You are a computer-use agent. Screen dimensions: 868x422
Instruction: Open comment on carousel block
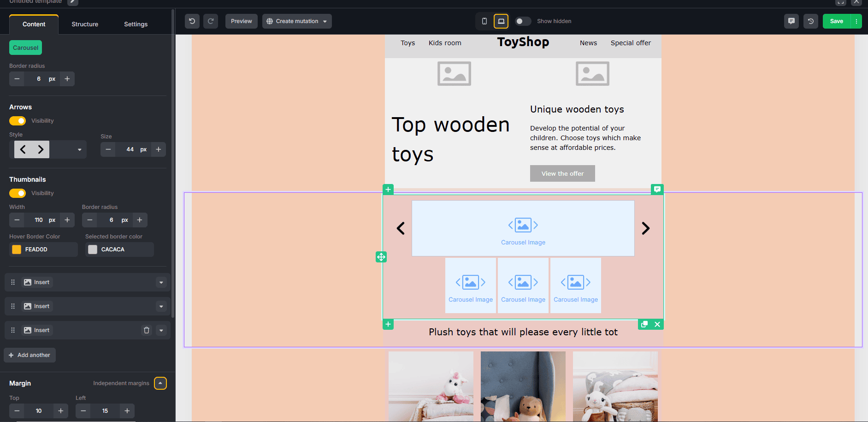click(657, 190)
